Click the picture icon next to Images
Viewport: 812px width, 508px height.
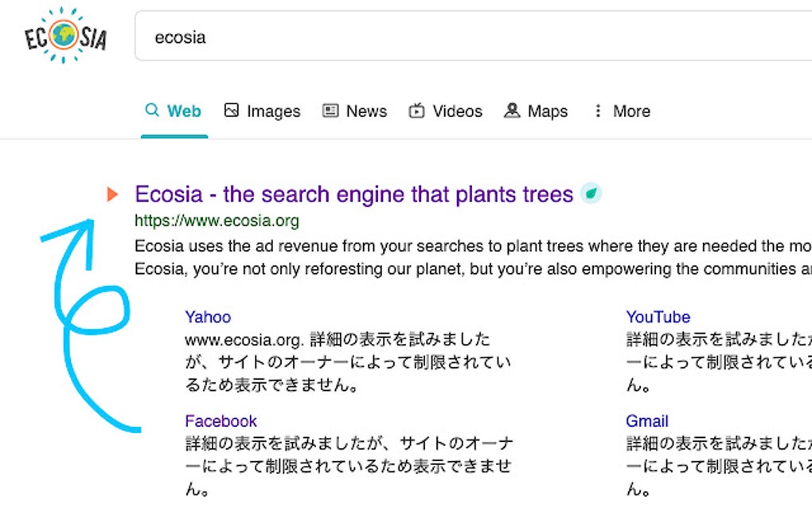click(x=232, y=111)
